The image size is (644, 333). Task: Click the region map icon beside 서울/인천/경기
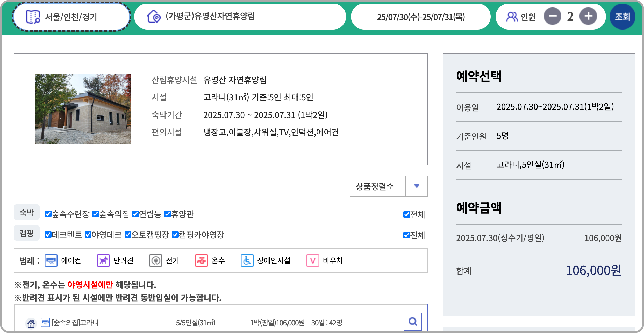(33, 17)
